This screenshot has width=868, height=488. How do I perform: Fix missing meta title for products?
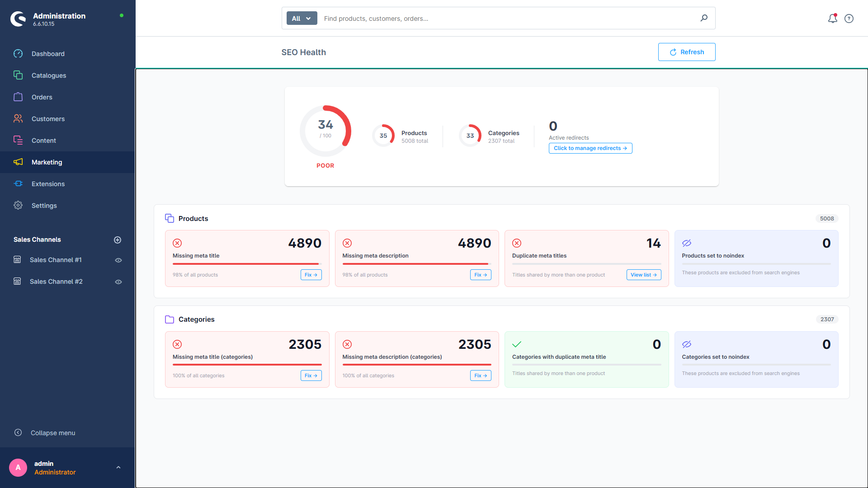pyautogui.click(x=311, y=274)
